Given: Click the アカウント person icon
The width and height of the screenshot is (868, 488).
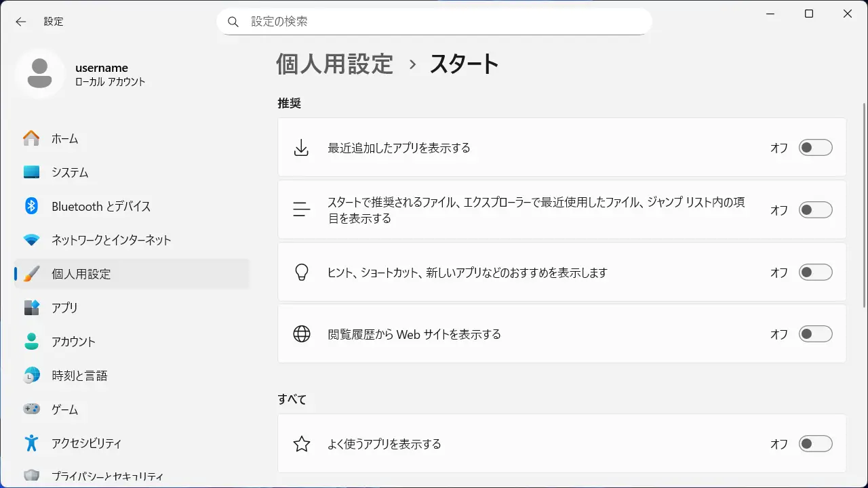Looking at the screenshot, I should point(31,342).
